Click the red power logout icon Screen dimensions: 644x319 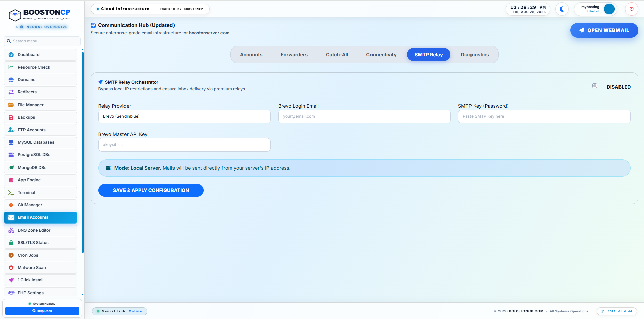point(631,9)
